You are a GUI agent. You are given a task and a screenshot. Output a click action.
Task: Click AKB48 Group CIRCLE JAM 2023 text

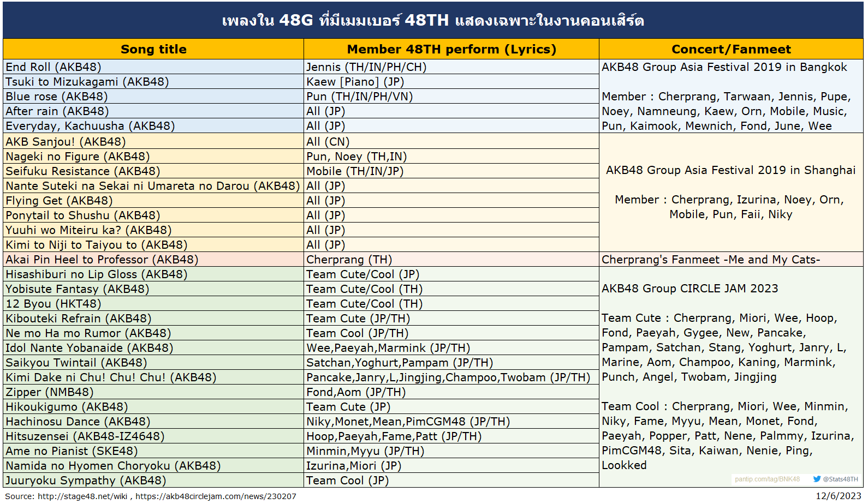tap(690, 289)
